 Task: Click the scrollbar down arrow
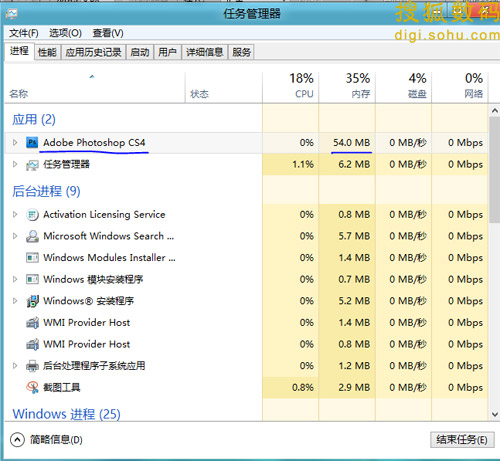[x=495, y=414]
